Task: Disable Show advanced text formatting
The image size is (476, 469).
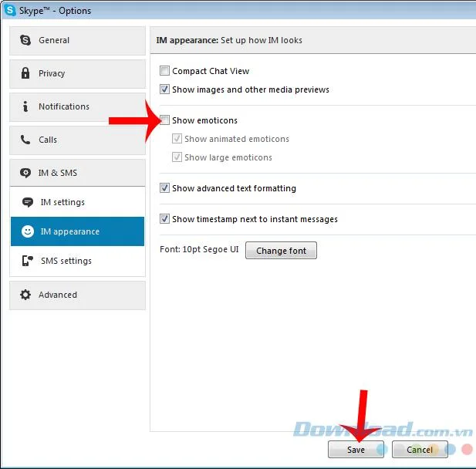Action: [x=164, y=188]
